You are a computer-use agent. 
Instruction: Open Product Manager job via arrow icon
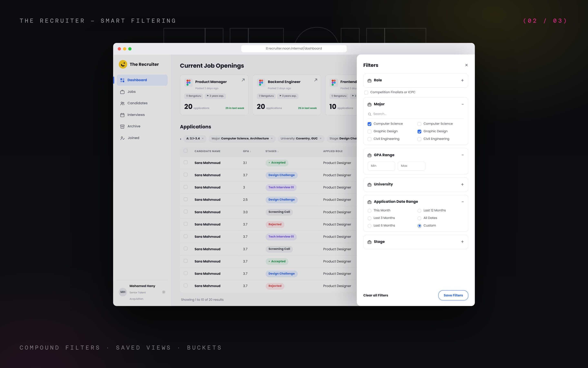(243, 80)
